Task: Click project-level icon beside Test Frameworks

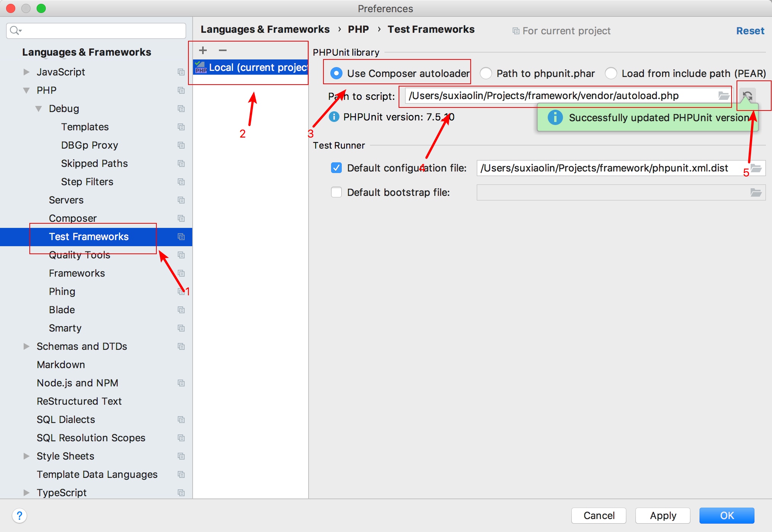Action: coord(181,237)
